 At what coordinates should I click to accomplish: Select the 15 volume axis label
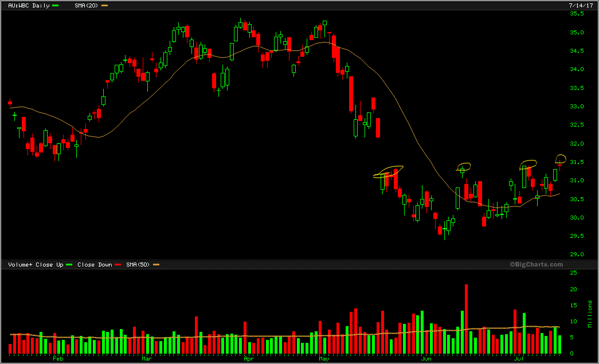[573, 306]
